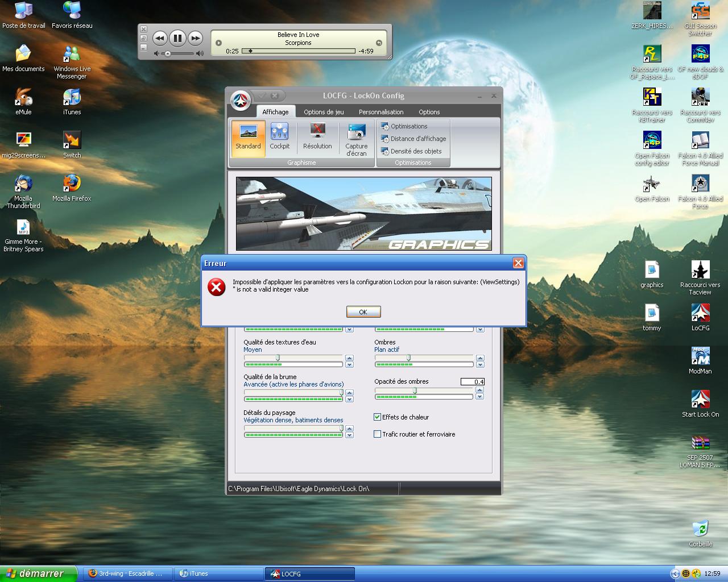Pause the iTunes track playback
The image size is (728, 582).
click(177, 38)
